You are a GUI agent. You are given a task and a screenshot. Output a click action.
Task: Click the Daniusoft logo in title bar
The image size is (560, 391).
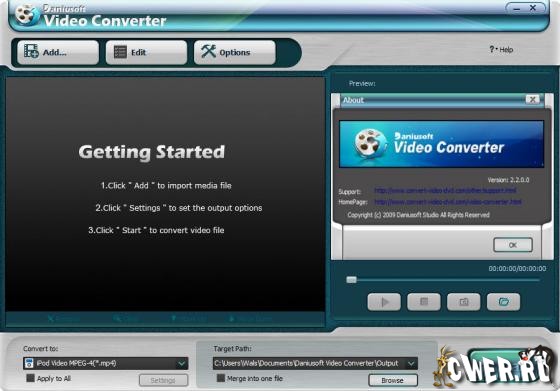pyautogui.click(x=27, y=15)
